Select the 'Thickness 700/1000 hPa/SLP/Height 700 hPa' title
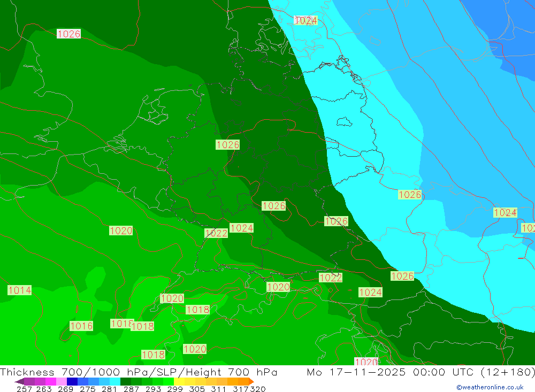 pos(139,372)
